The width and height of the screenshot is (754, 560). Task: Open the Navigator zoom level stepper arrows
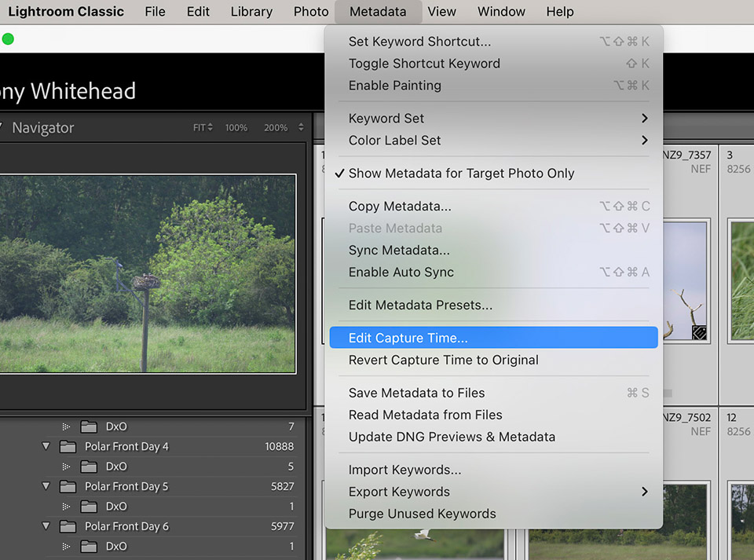pos(301,127)
